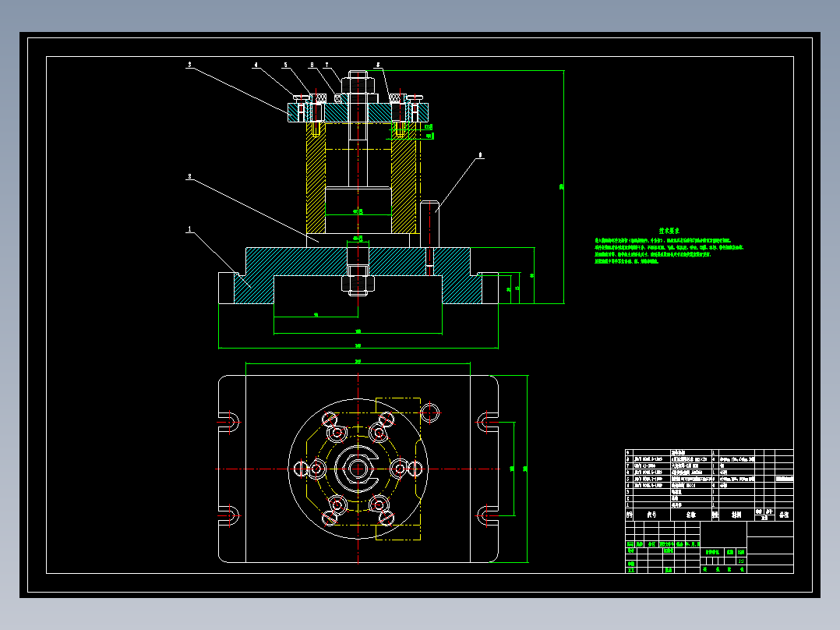Viewport: 840px width, 630px height.
Task: Select the slotted C-washer in plan view center
Action: 358,469
